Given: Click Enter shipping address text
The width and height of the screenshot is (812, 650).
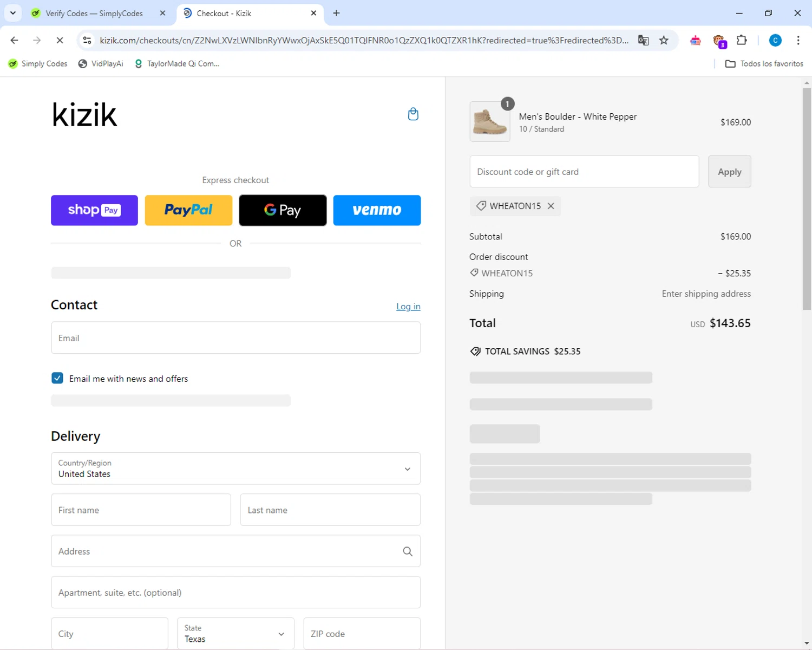Looking at the screenshot, I should coord(706,294).
